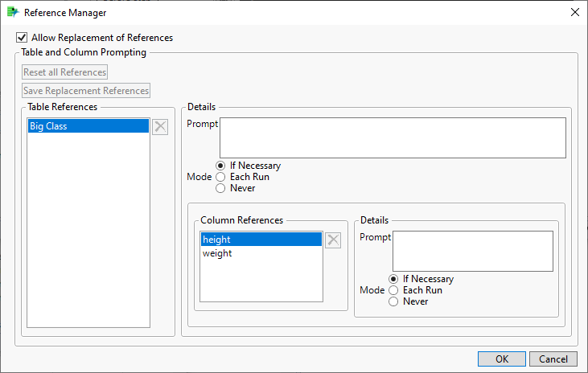588x373 pixels.
Task: Select height column reference
Action: (261, 240)
